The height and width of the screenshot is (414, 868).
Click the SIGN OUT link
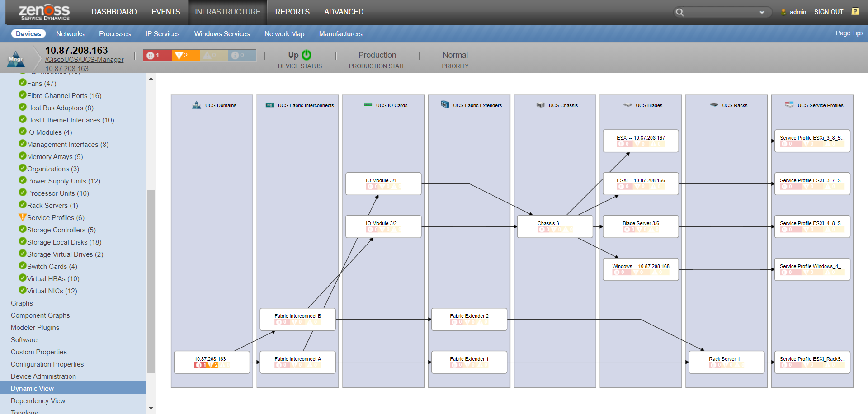tap(829, 12)
